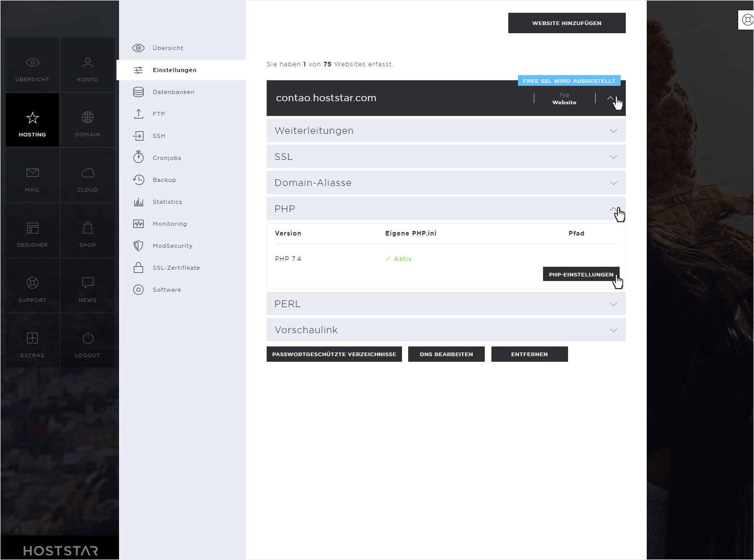Open Cronjobs menu item
This screenshot has width=754, height=560.
[x=167, y=158]
